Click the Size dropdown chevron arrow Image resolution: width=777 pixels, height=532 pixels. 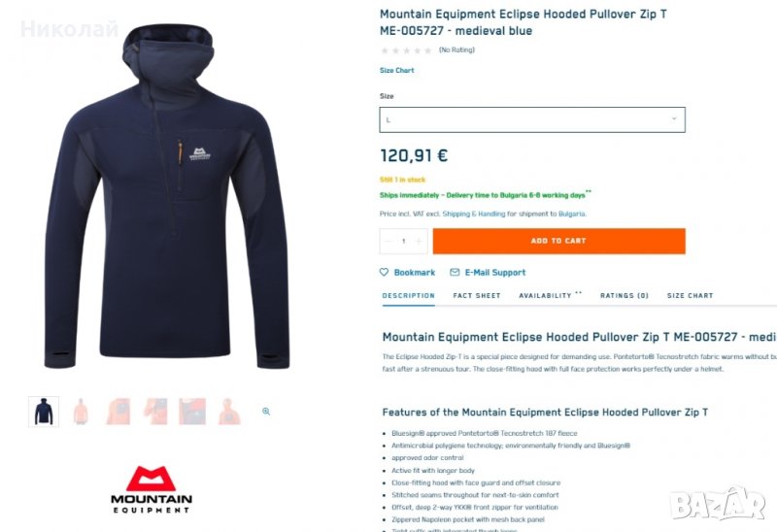[674, 118]
